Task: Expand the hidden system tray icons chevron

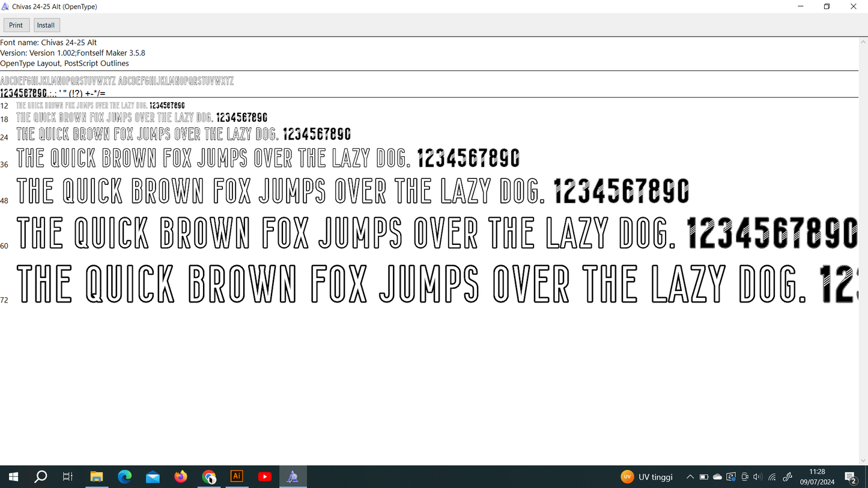Action: pyautogui.click(x=690, y=477)
